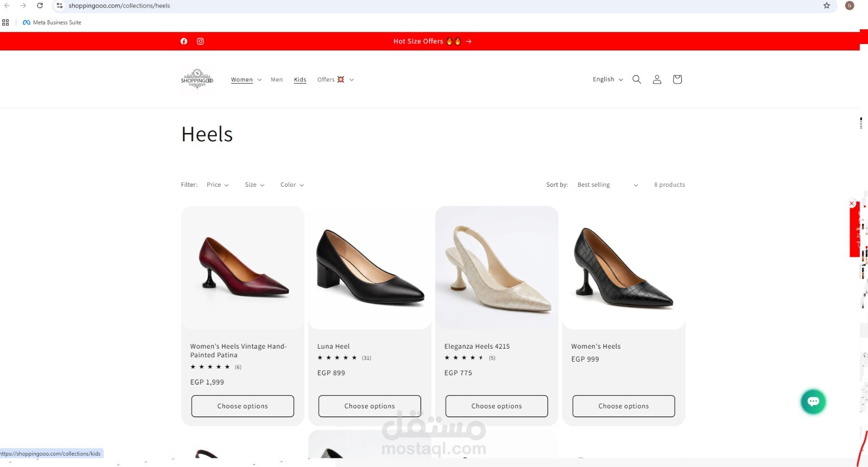This screenshot has width=868, height=467.
Task: Go forward with the browser forward arrow
Action: tap(23, 5)
